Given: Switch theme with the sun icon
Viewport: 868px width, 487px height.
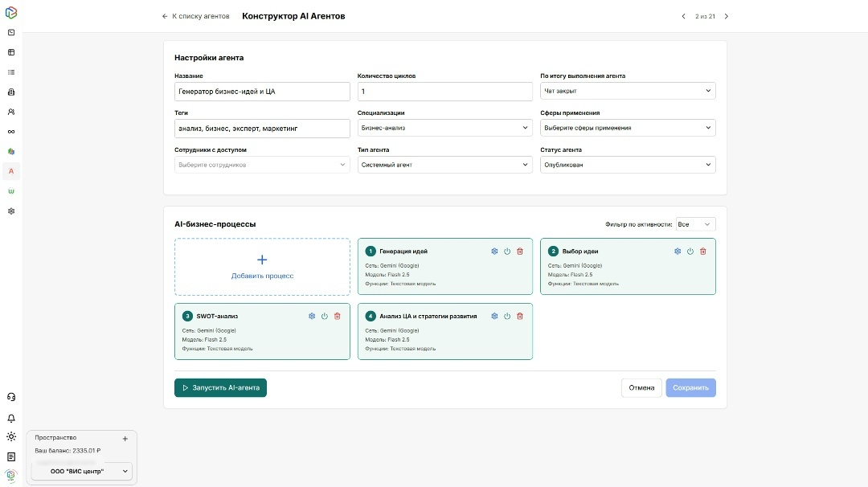Looking at the screenshot, I should pyautogui.click(x=11, y=437).
